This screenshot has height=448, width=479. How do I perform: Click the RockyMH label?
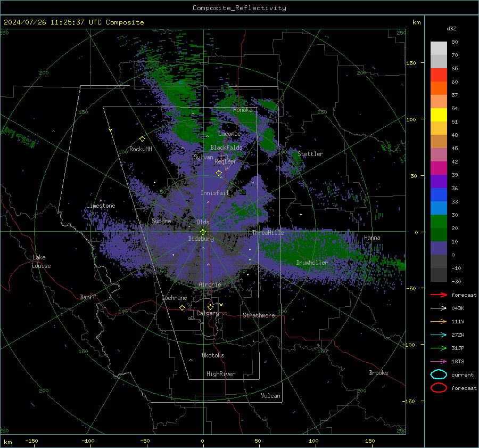141,149
